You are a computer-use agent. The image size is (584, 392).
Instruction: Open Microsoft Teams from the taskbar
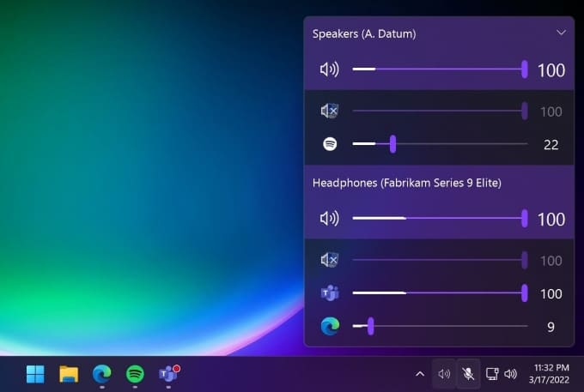tap(169, 373)
